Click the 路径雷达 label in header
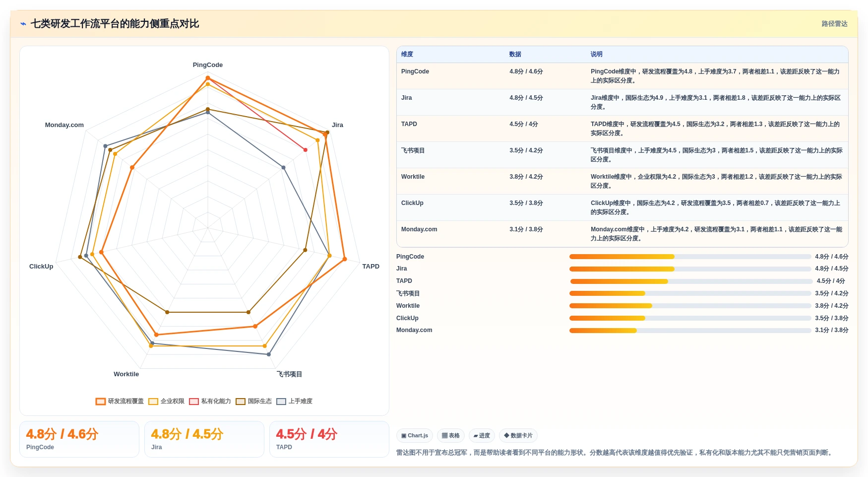This screenshot has height=477, width=868. pos(834,24)
